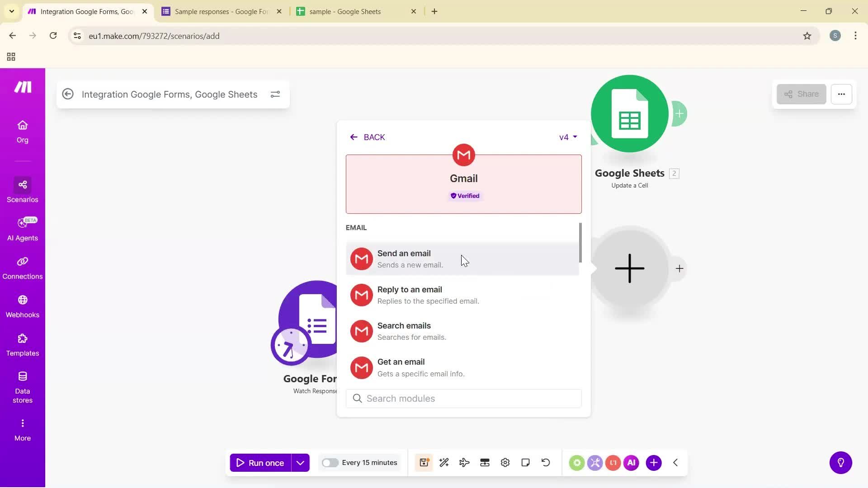868x488 pixels.
Task: Switch to the Sample responses tab
Action: 217,11
